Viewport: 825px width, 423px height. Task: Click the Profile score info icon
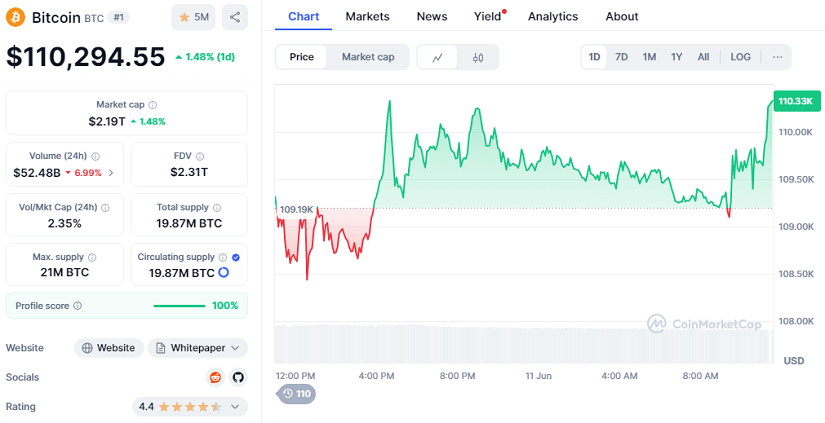coord(77,306)
